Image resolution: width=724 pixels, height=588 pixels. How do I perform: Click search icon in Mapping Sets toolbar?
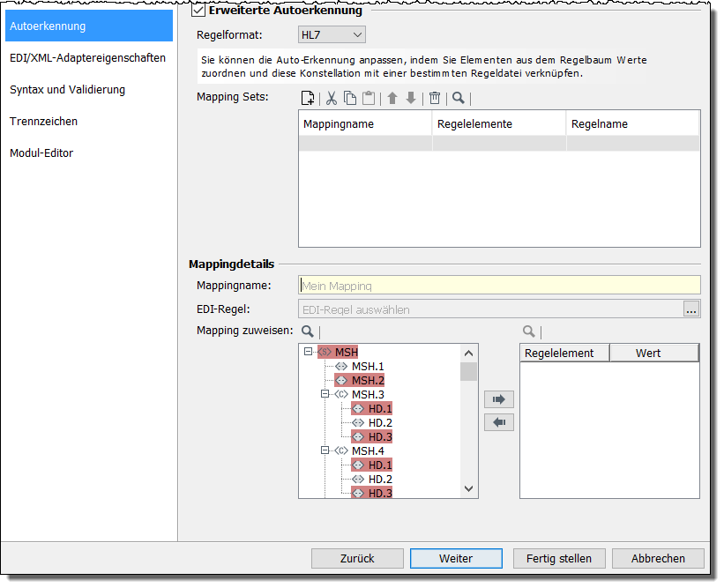(x=459, y=98)
